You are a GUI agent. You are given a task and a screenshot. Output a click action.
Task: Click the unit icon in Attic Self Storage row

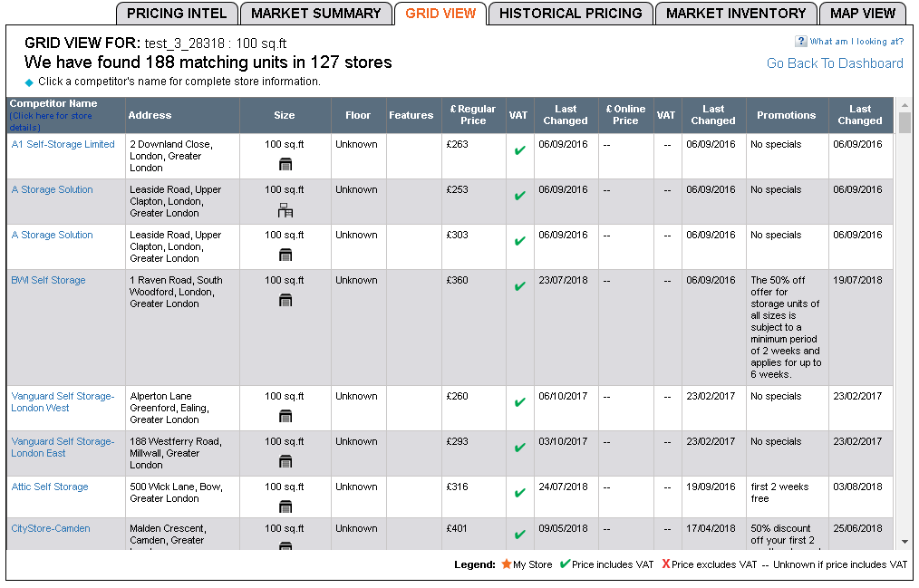pyautogui.click(x=285, y=506)
